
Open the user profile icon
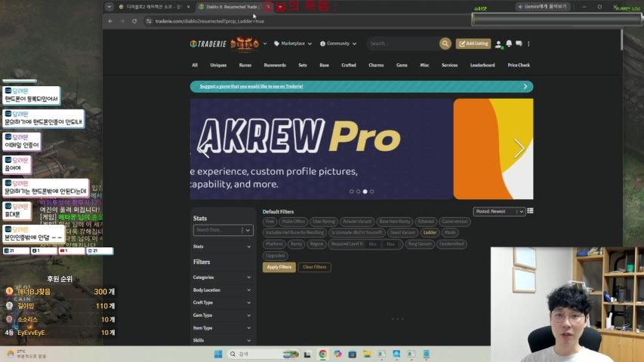click(x=498, y=44)
